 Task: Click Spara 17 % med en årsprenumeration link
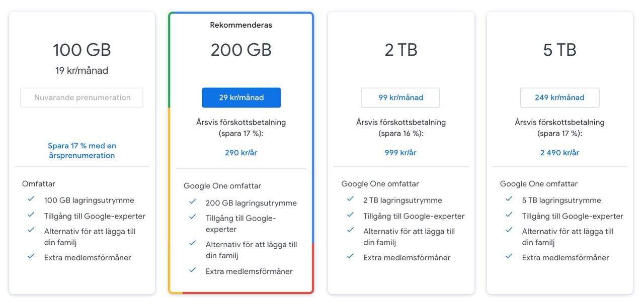(82, 151)
